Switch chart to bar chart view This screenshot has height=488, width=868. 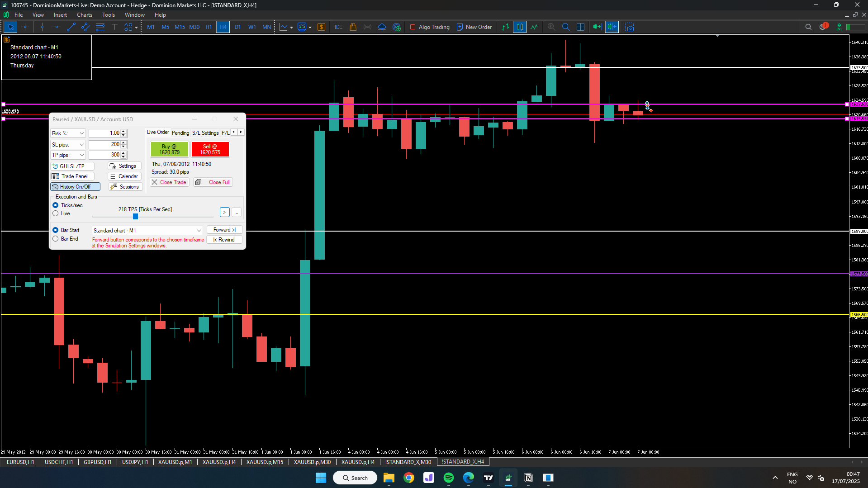[x=505, y=27]
